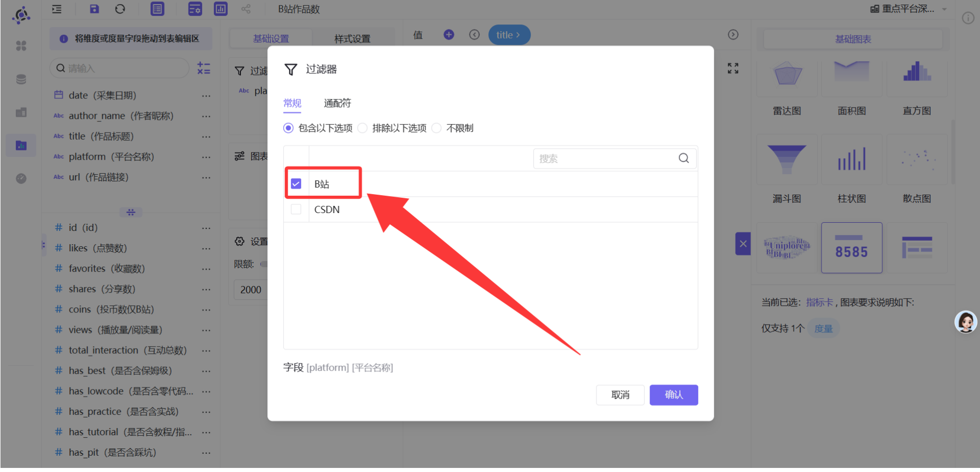The image size is (980, 472).
Task: Click the search box in filter dialog
Action: (x=615, y=159)
